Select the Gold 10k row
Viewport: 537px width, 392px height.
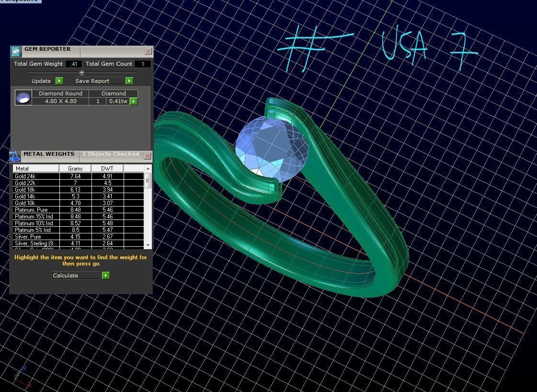click(79, 203)
